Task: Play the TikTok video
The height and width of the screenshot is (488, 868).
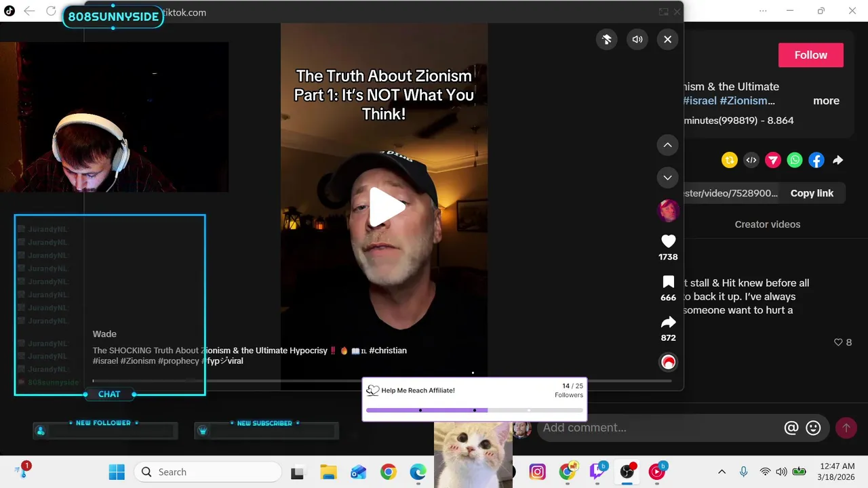Action: 386,207
